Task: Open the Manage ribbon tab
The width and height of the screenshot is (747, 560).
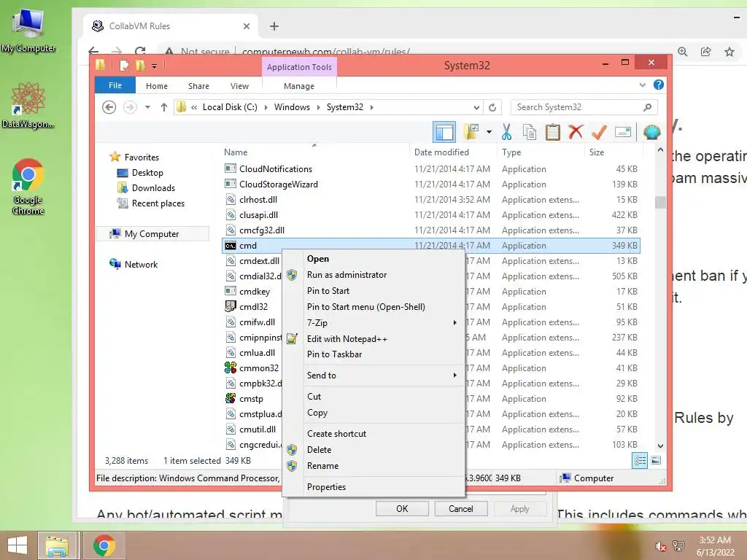Action: (x=298, y=86)
